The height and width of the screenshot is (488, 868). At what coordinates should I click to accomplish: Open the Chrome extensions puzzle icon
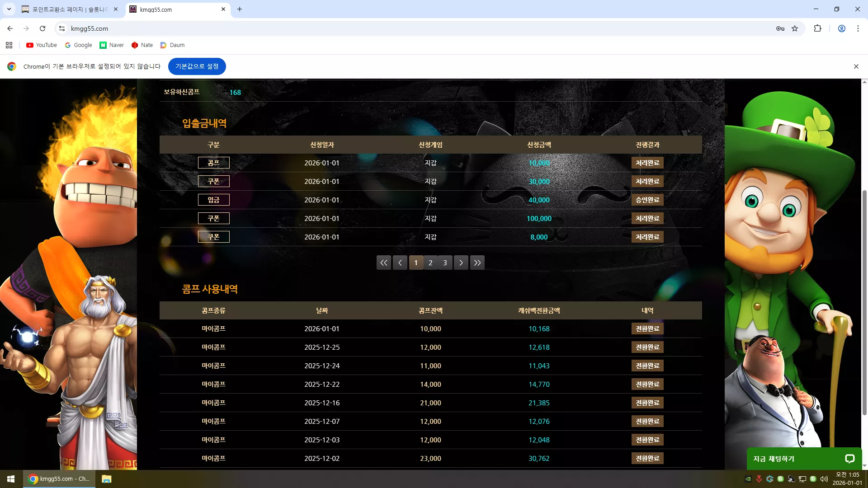(x=817, y=28)
